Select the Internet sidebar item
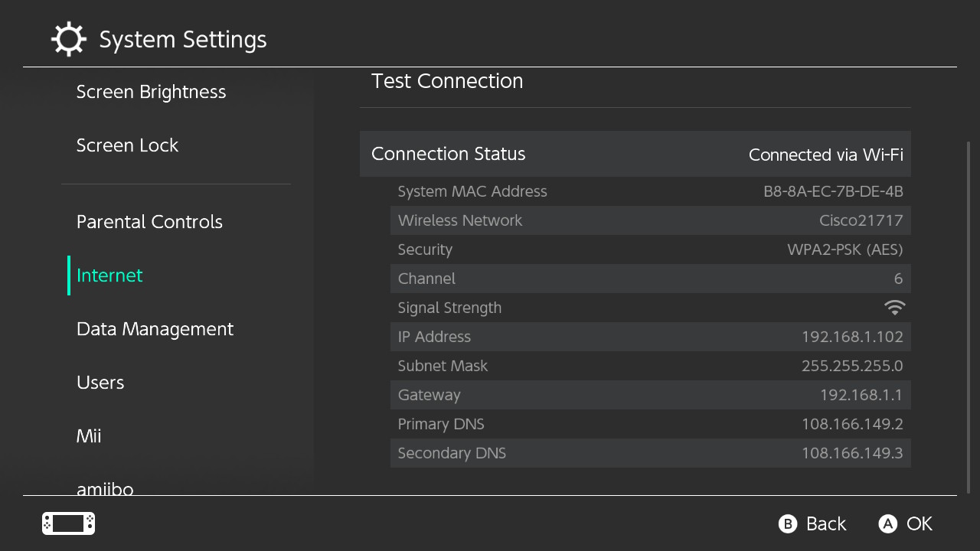The height and width of the screenshot is (551, 980). point(109,275)
